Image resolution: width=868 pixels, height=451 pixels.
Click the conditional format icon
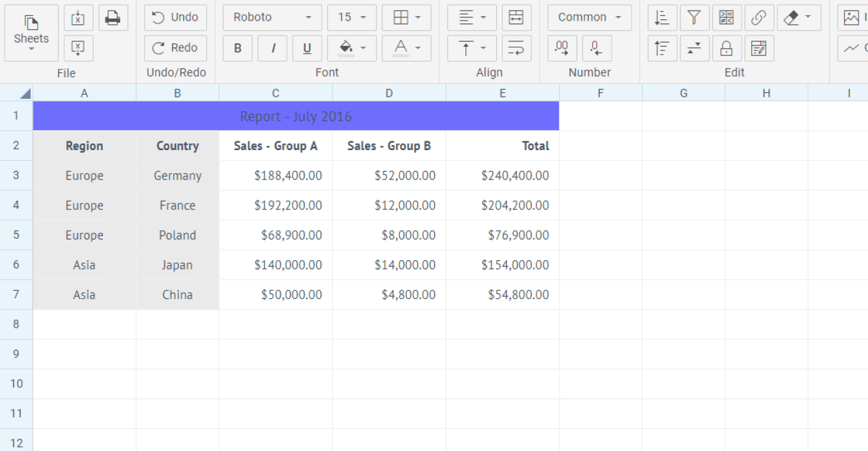coord(726,18)
